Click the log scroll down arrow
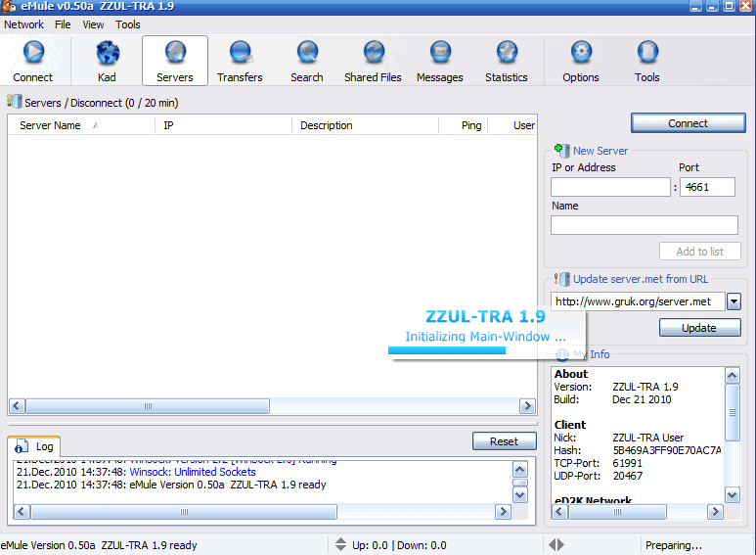The image size is (756, 555). pyautogui.click(x=519, y=495)
